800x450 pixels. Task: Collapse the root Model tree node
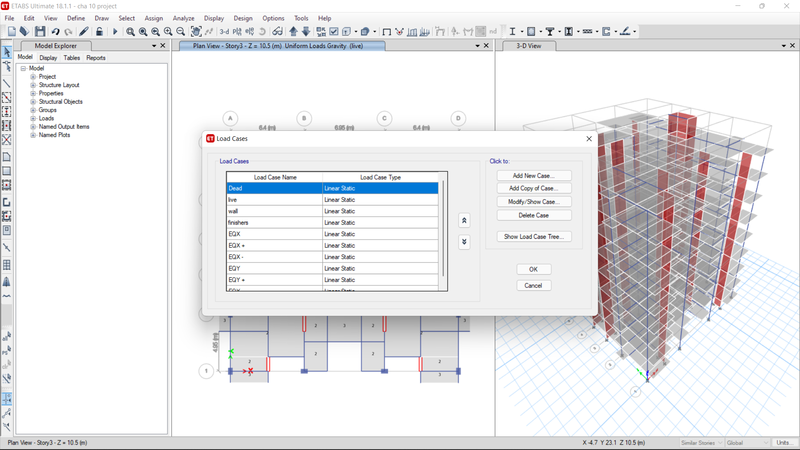[23, 68]
